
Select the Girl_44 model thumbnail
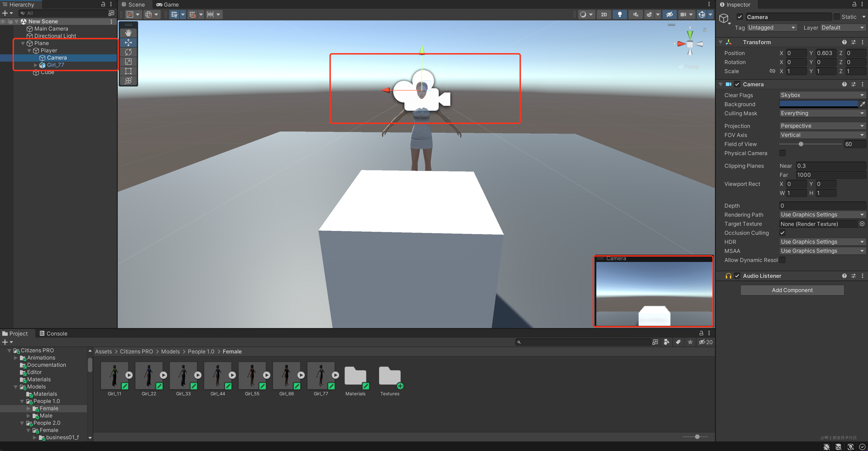pyautogui.click(x=217, y=375)
